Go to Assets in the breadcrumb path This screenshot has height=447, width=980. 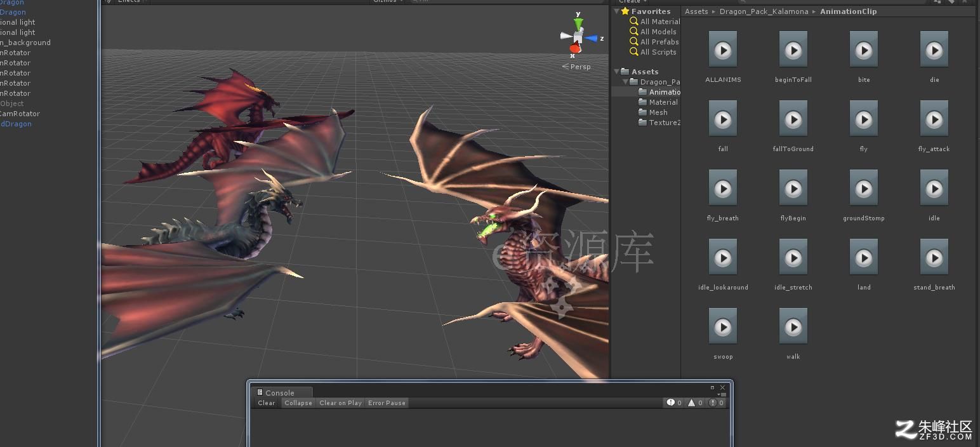(696, 11)
